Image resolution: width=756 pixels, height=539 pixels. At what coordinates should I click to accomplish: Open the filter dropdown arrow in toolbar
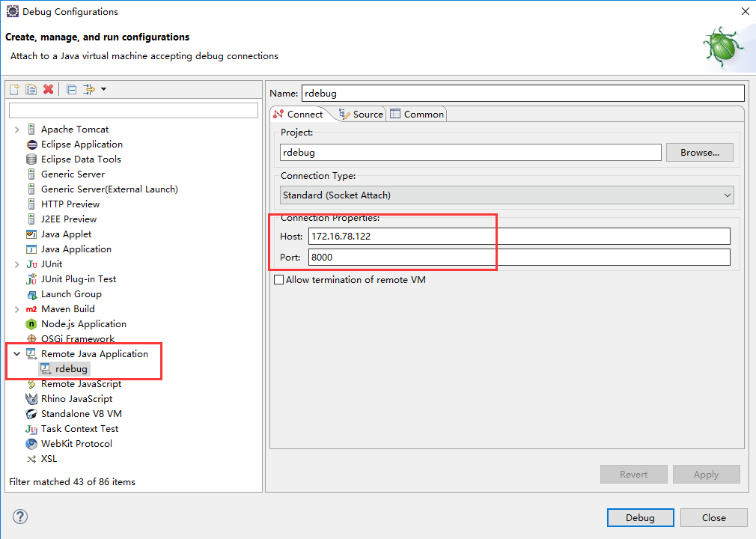[x=103, y=89]
